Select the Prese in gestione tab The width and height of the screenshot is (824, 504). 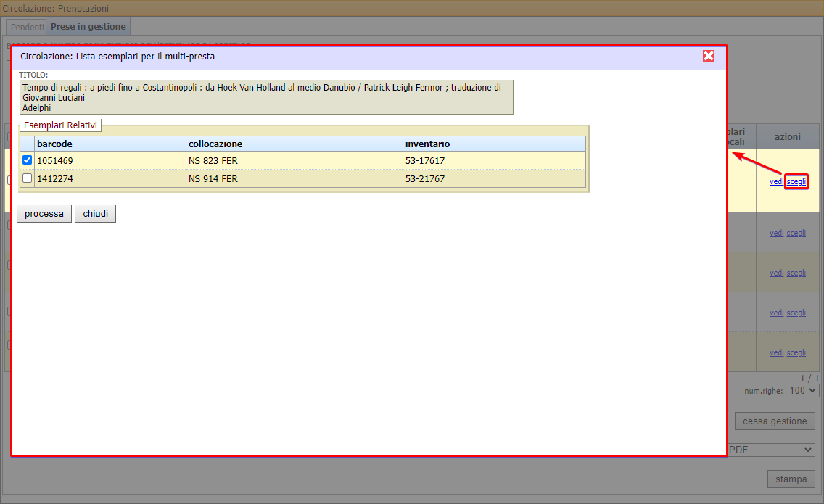click(x=88, y=26)
